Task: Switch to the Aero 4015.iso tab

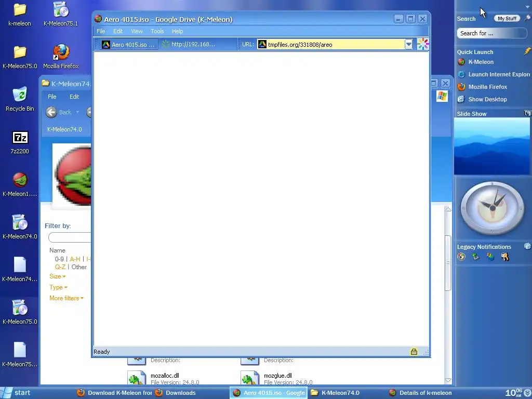Action: [x=129, y=45]
